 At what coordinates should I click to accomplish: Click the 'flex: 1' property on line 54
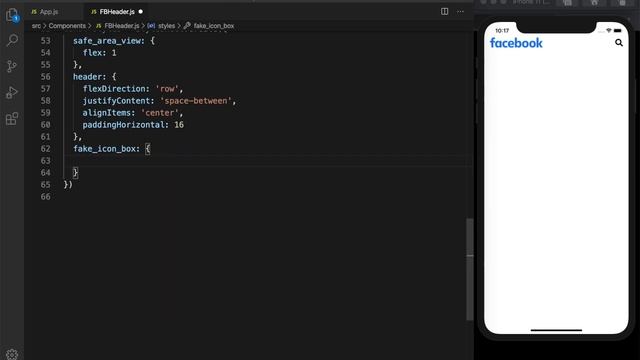[100, 53]
